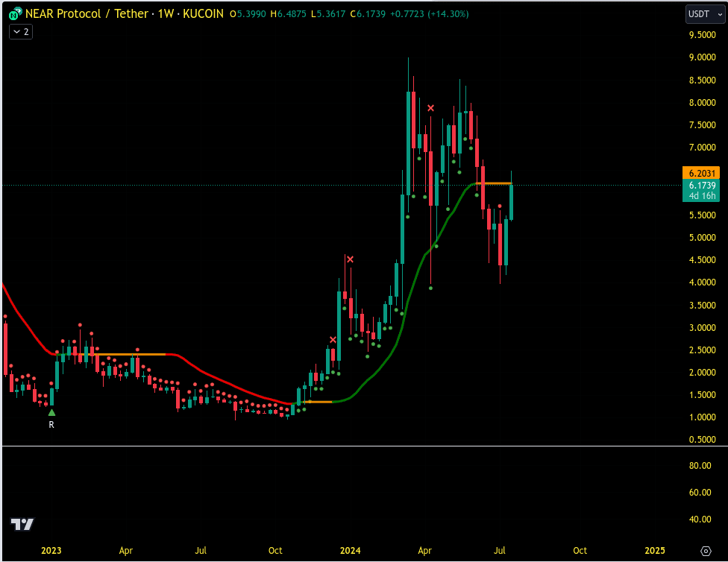This screenshot has width=728, height=562.
Task: Click the 2025 label on time axis
Action: coord(655,550)
